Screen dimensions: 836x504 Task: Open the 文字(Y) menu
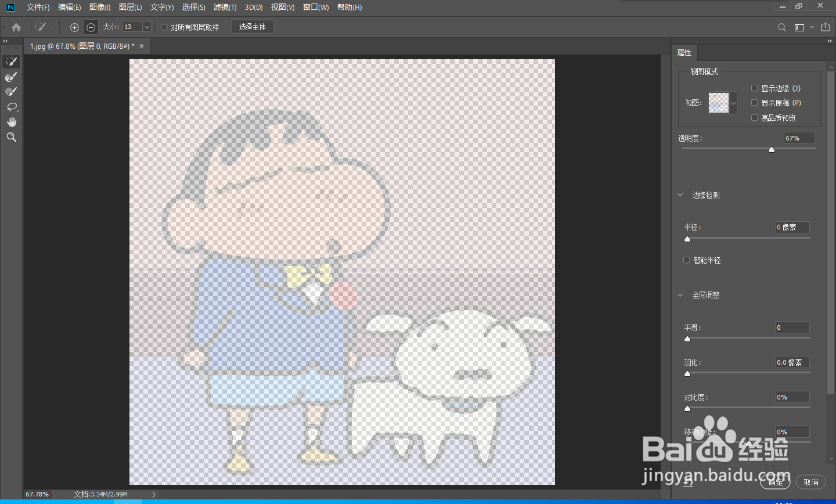click(x=162, y=7)
